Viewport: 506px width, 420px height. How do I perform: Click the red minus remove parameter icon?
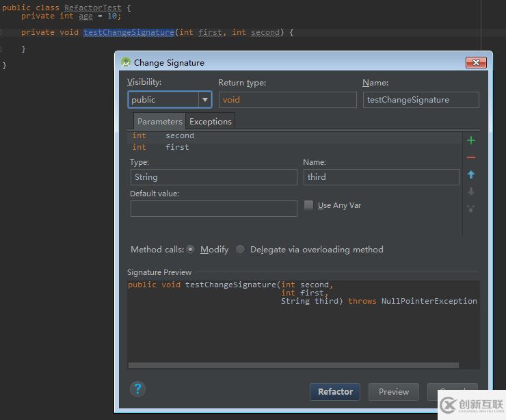[x=471, y=157]
